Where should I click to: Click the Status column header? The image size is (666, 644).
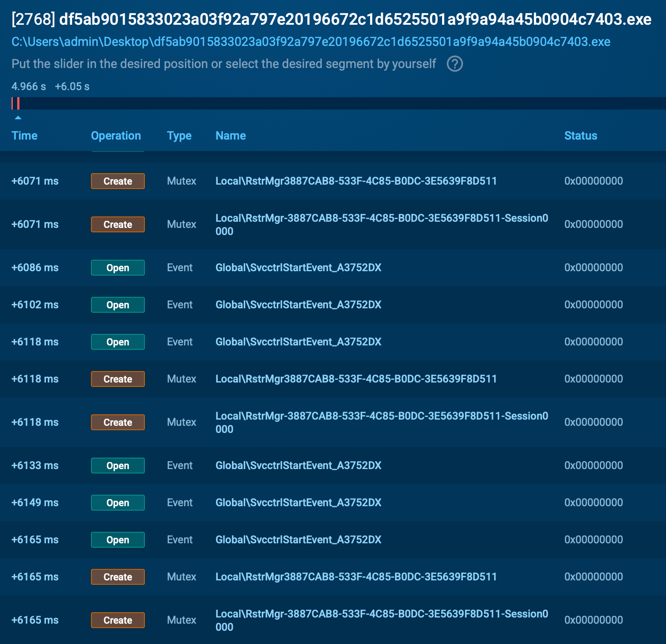[x=580, y=136]
